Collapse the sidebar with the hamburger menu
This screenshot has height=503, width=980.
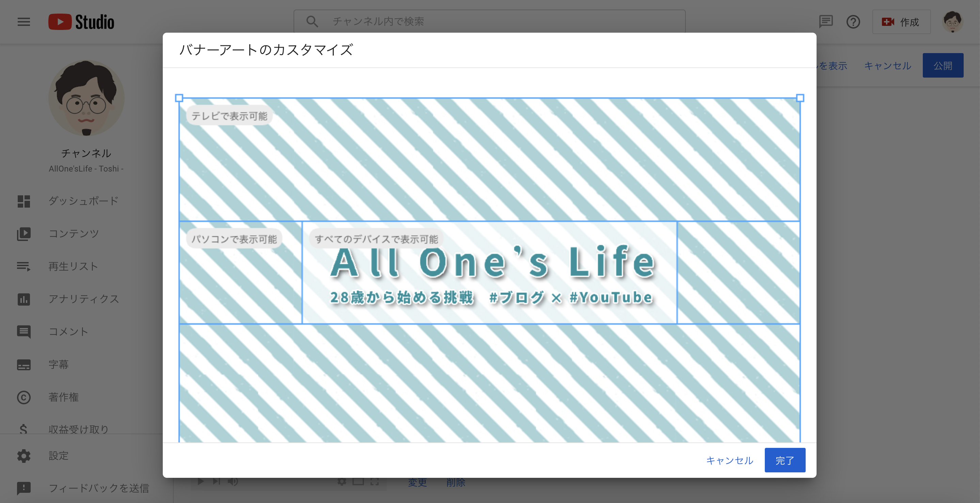(23, 22)
